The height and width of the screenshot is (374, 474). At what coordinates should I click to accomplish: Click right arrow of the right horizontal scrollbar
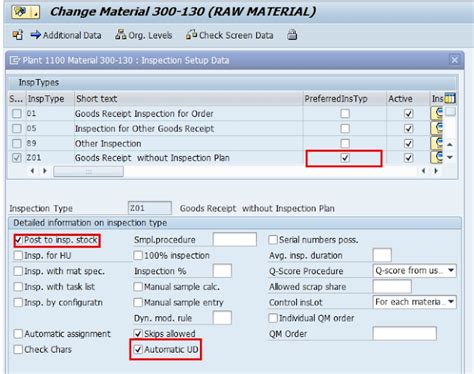click(436, 171)
